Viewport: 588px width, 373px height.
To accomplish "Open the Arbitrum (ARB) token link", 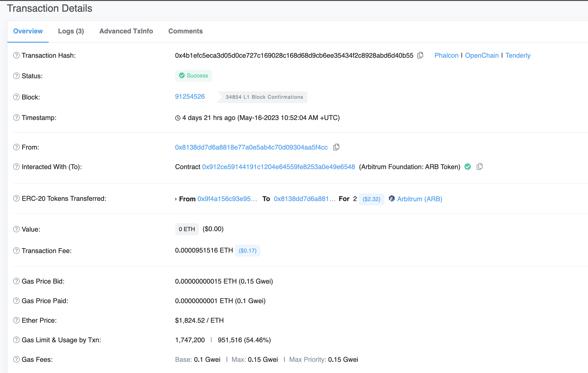I will tap(419, 199).
